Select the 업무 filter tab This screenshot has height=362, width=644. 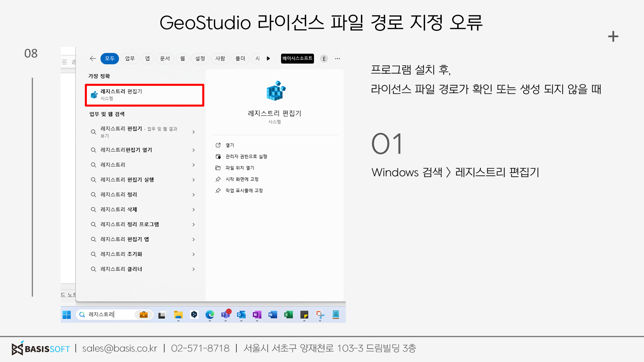[130, 58]
